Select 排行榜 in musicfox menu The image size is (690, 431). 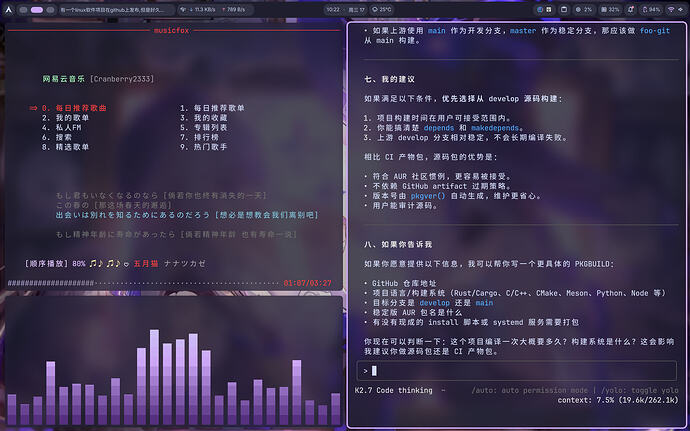click(x=199, y=137)
